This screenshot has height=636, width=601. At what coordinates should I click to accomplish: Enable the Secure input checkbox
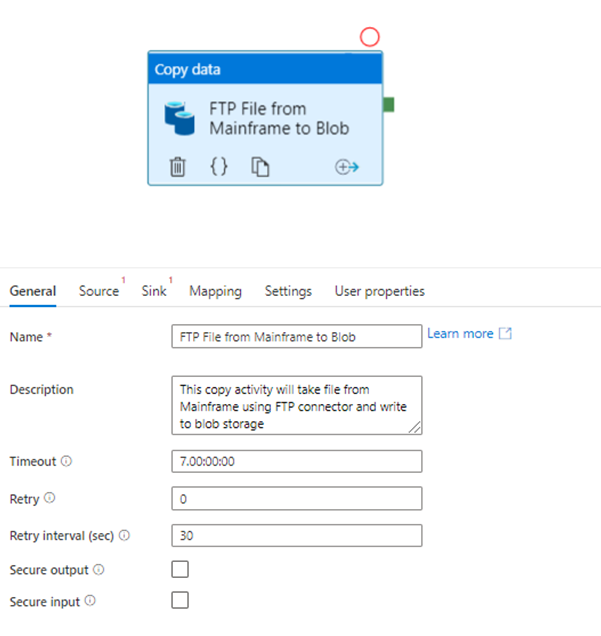[180, 600]
